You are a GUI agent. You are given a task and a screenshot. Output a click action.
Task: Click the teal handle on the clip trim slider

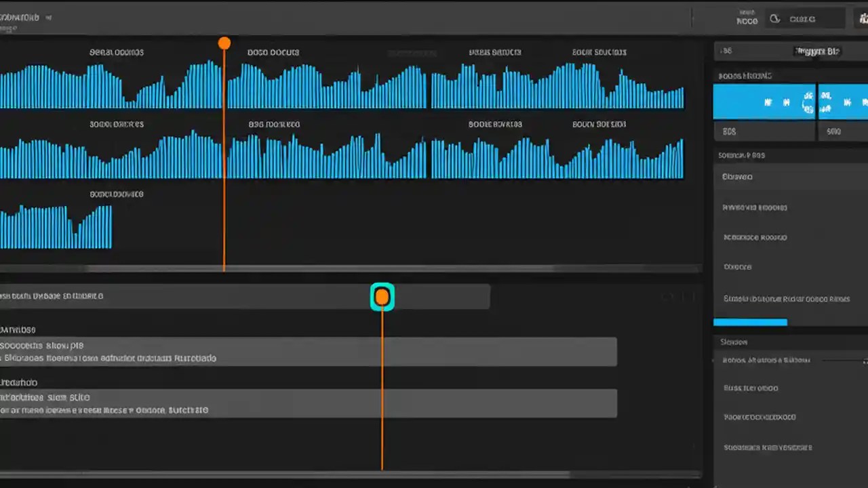click(x=382, y=296)
